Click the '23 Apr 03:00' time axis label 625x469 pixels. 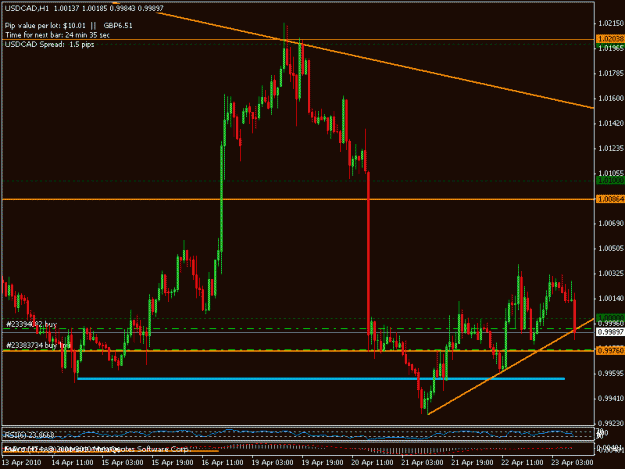[x=572, y=462]
